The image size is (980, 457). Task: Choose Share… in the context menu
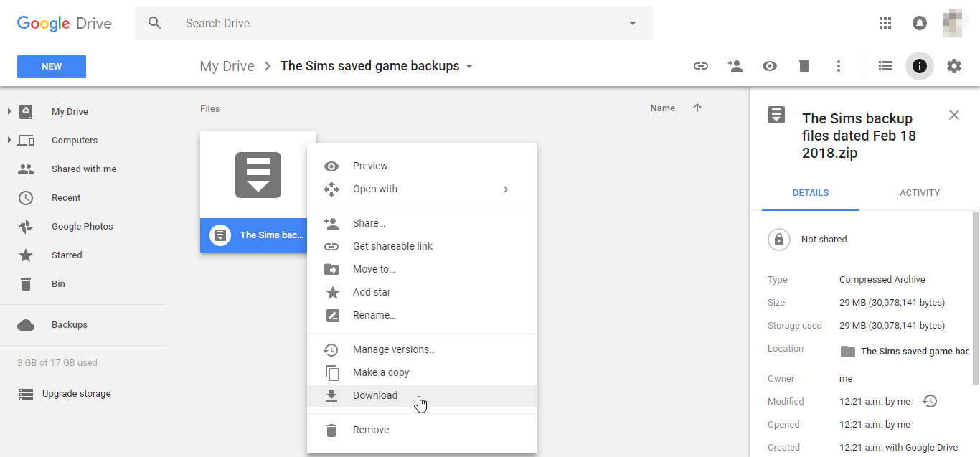[421, 223]
